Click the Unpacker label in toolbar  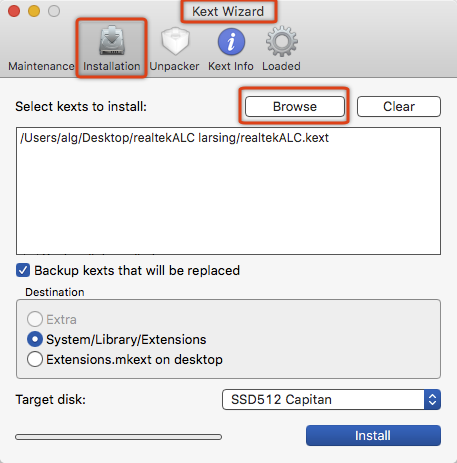pos(174,66)
